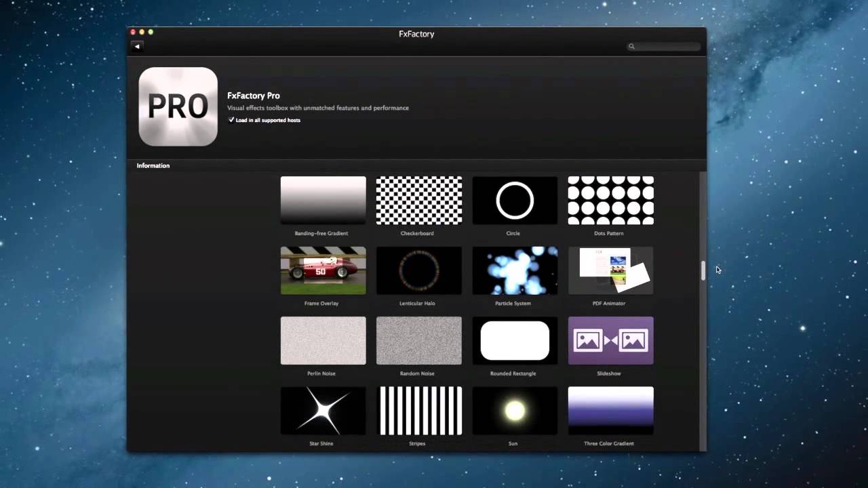Select the Star Shine thumbnail
Screen dimensions: 868x488
point(323,411)
